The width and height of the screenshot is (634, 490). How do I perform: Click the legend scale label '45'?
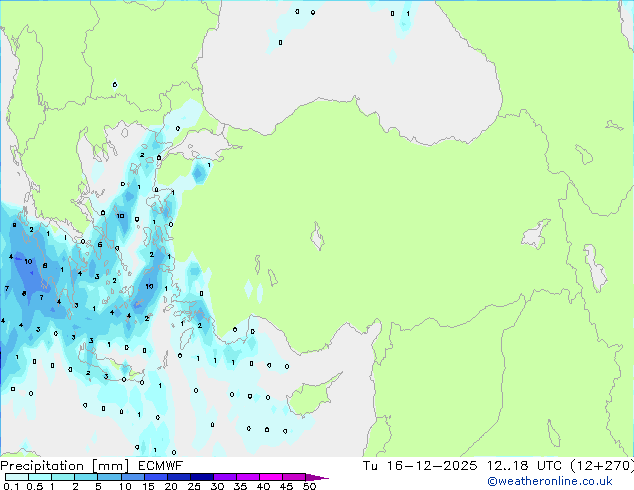click(286, 486)
